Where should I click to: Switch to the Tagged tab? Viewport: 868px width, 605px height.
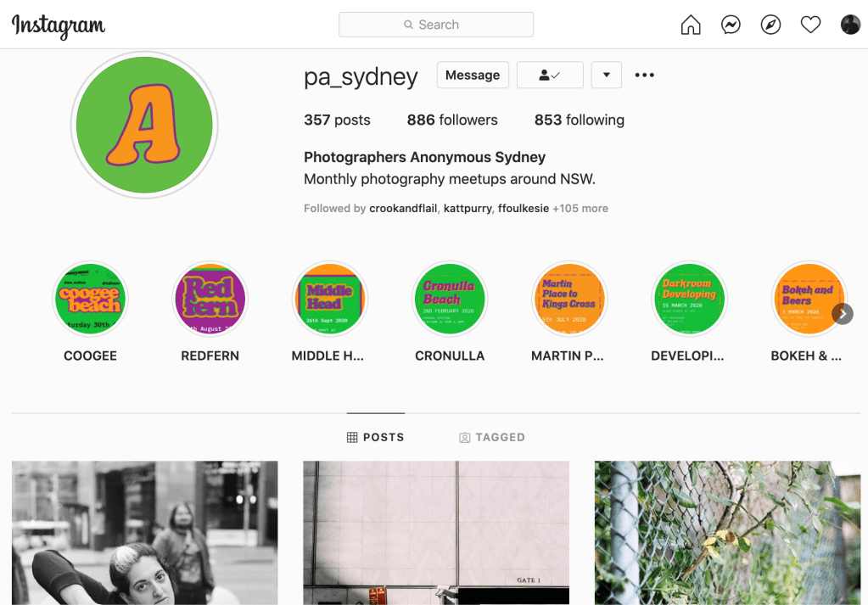point(492,437)
